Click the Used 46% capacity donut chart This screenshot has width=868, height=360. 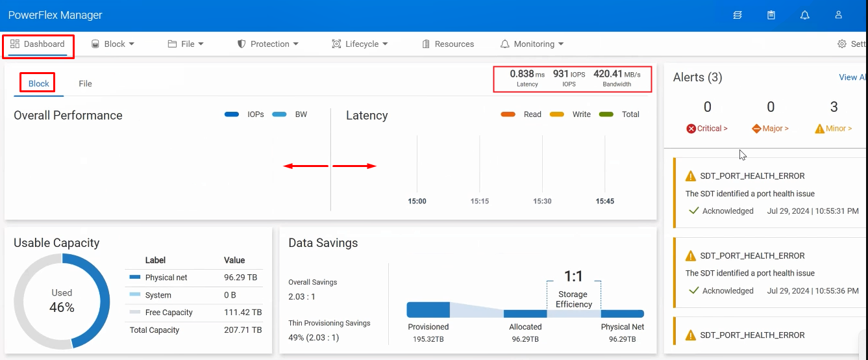click(x=62, y=302)
